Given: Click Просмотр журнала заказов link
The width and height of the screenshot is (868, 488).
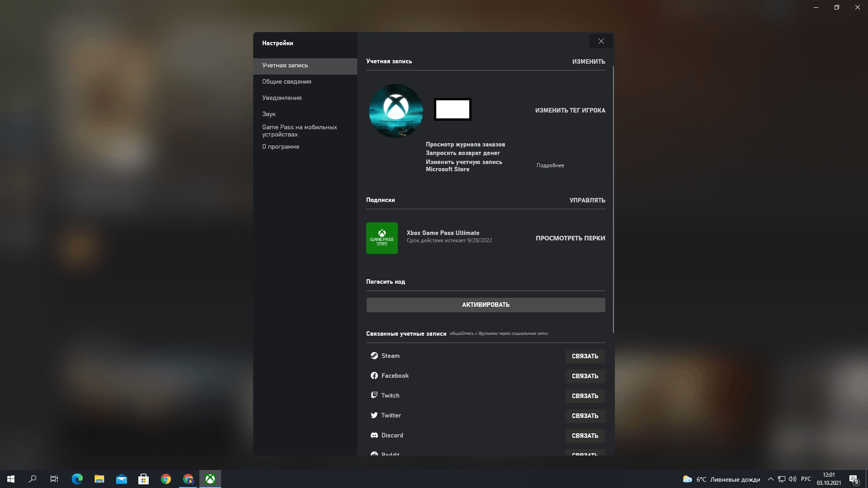Looking at the screenshot, I should coord(465,144).
